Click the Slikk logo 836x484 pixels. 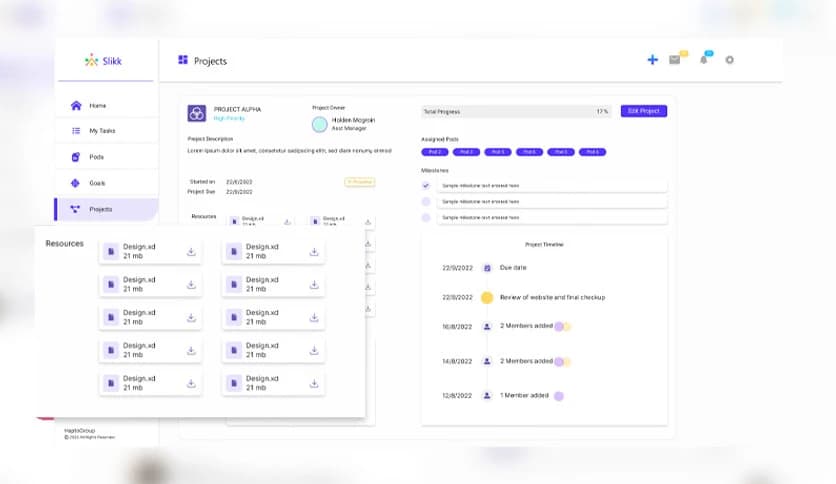click(103, 61)
